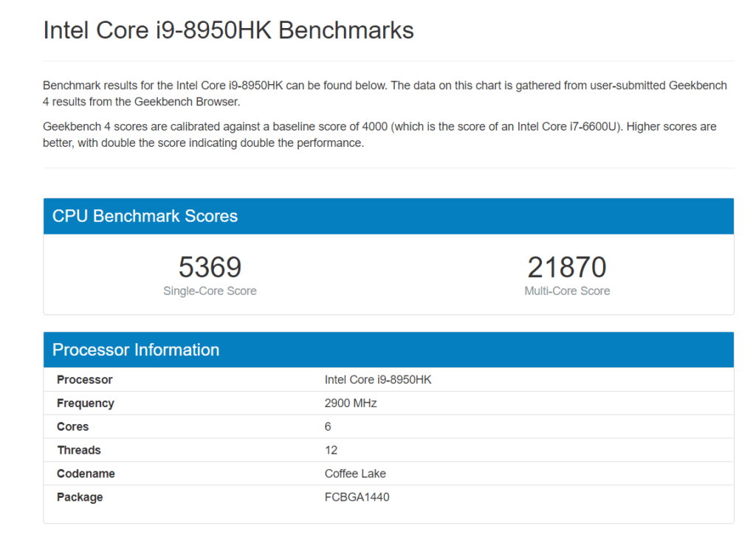756x537 pixels.
Task: Click the Threads row label
Action: pyautogui.click(x=78, y=451)
